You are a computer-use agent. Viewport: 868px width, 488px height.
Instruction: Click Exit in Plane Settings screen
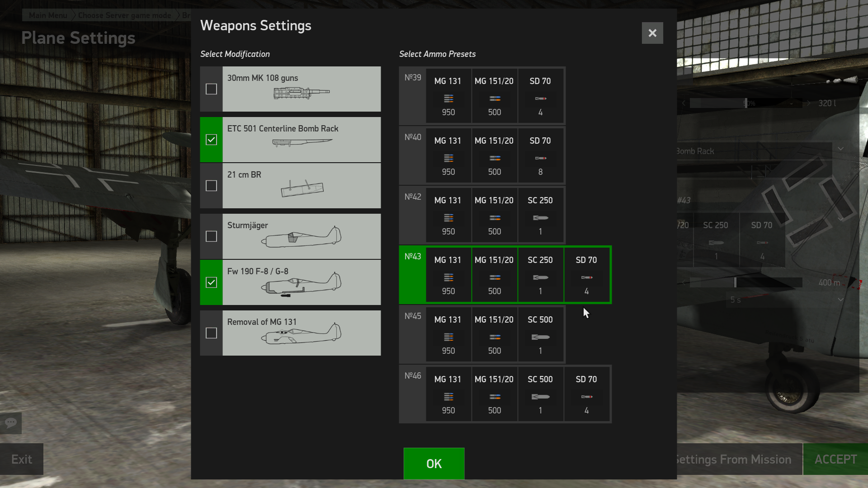(22, 459)
